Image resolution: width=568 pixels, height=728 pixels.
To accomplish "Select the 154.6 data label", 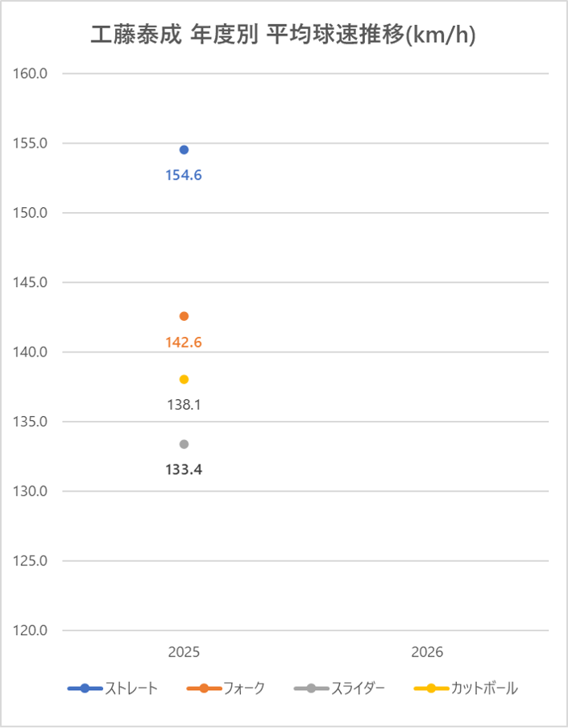I will point(184,175).
